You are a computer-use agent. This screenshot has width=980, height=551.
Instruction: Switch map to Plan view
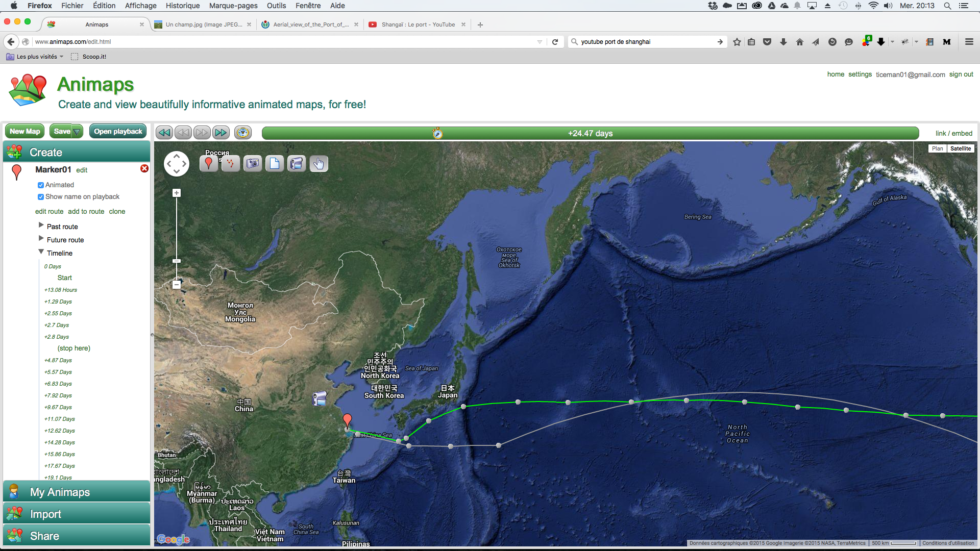[938, 148]
